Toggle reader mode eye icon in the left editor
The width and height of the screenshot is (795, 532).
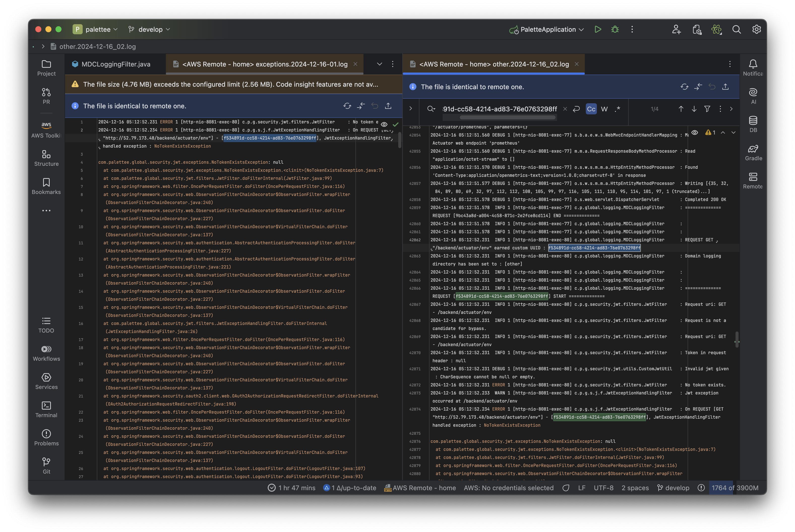tap(384, 124)
